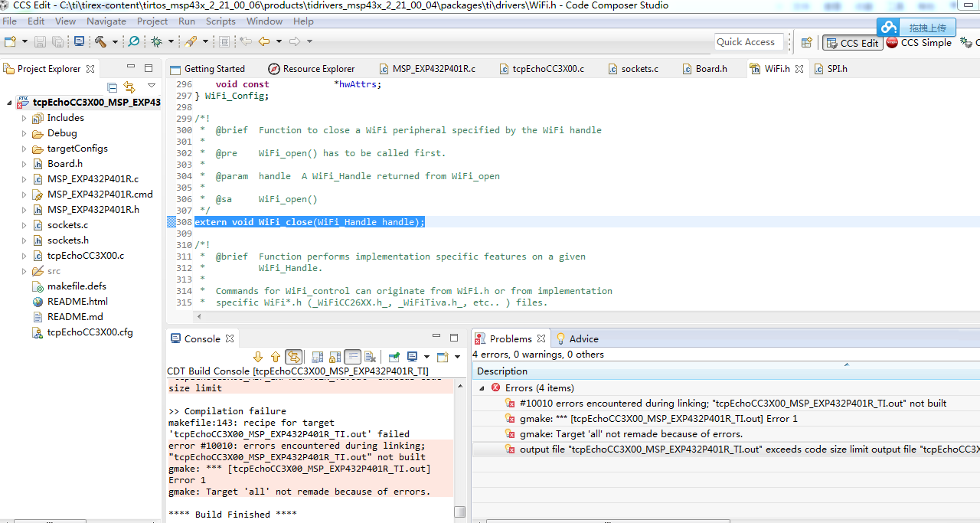This screenshot has height=523, width=980.
Task: Click Clear Console icon
Action: 371,357
